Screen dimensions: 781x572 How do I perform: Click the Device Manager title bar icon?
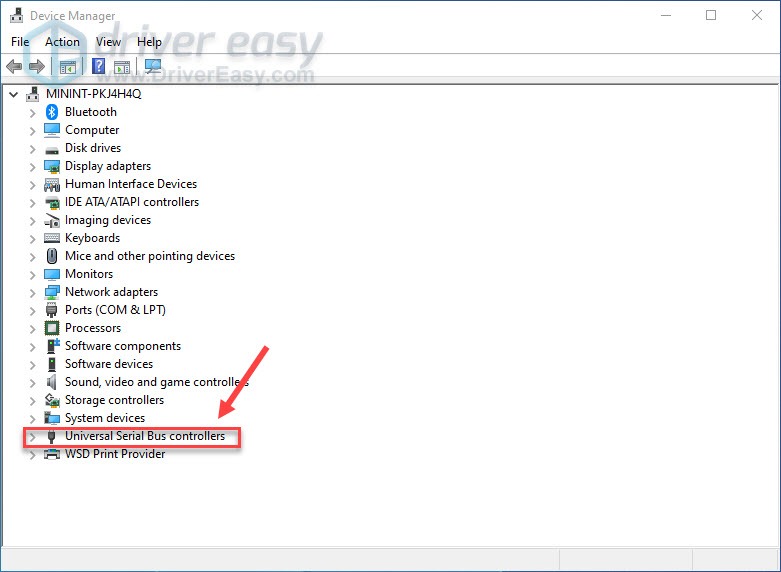pos(16,15)
